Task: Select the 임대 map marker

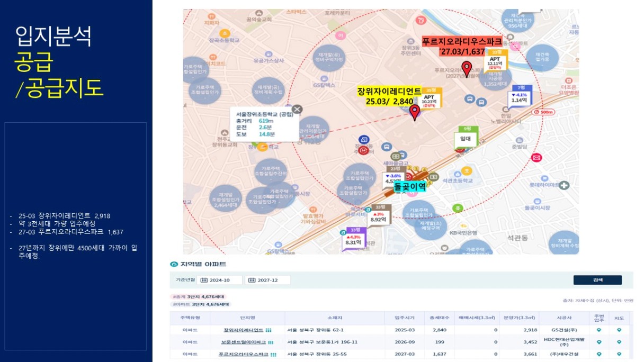Action: click(466, 138)
